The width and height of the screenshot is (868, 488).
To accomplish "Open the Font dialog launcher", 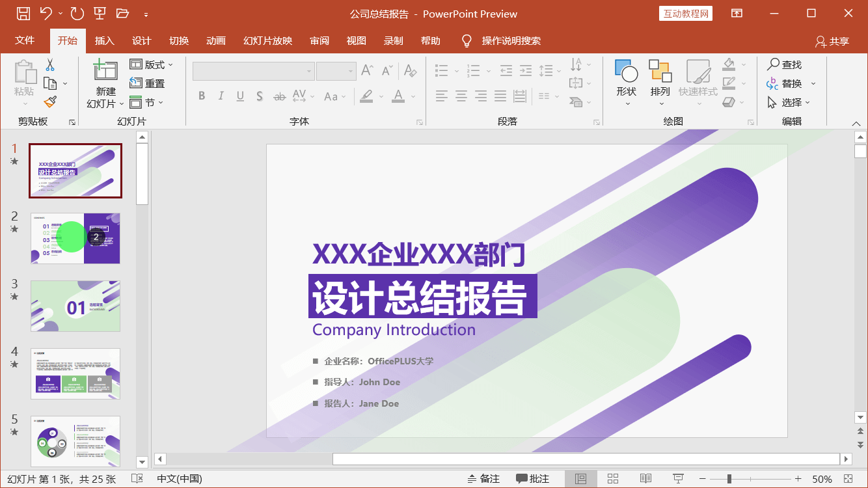I will (x=420, y=122).
